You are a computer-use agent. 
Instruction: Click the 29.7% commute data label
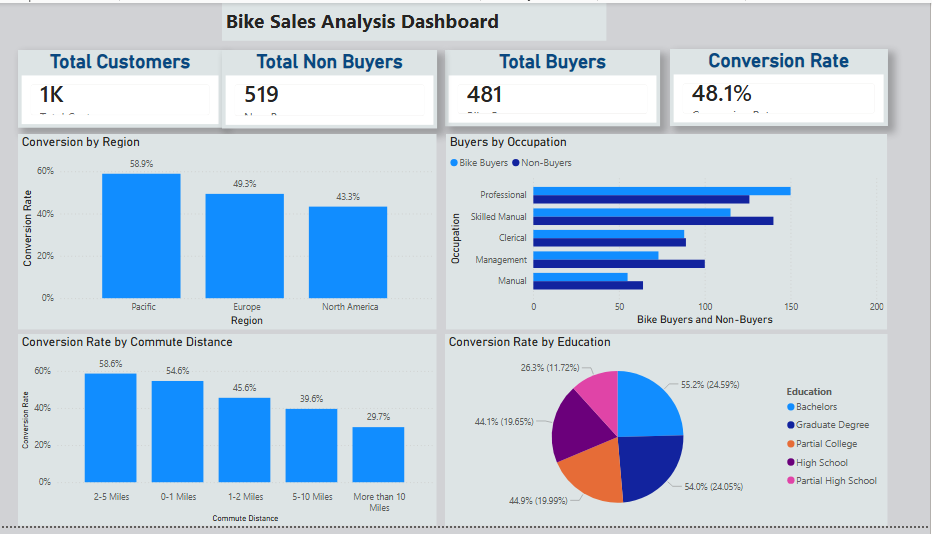pos(379,417)
